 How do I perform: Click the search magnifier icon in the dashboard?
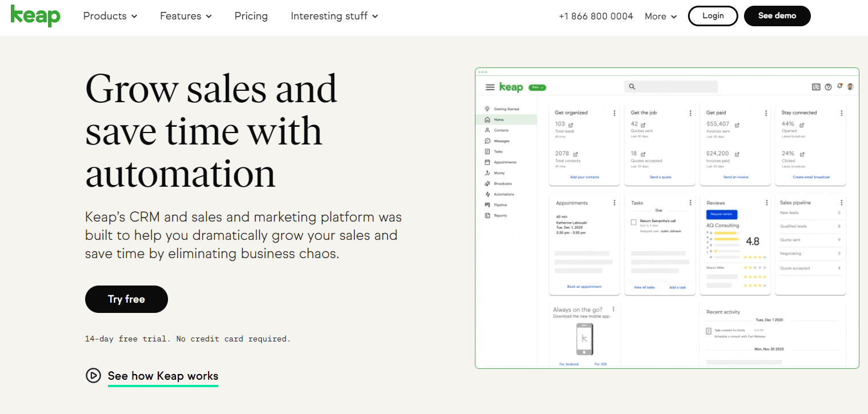[x=632, y=87]
